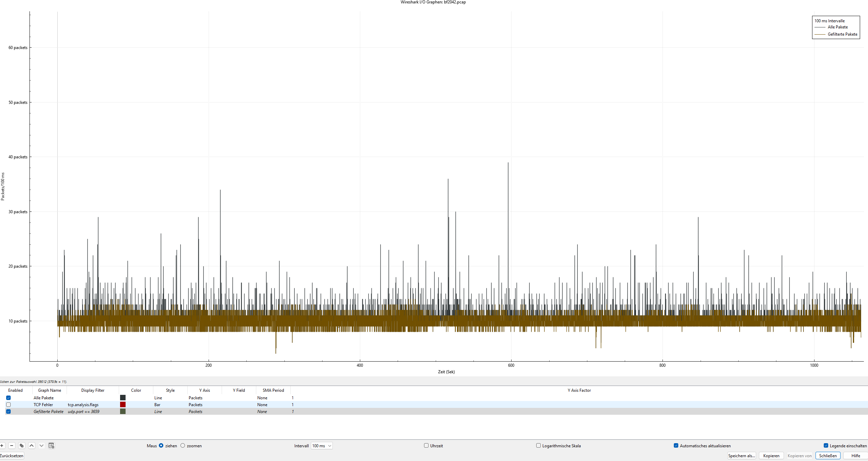Disable the Alle Pakete graph checkbox
The width and height of the screenshot is (868, 461).
pyautogui.click(x=9, y=398)
